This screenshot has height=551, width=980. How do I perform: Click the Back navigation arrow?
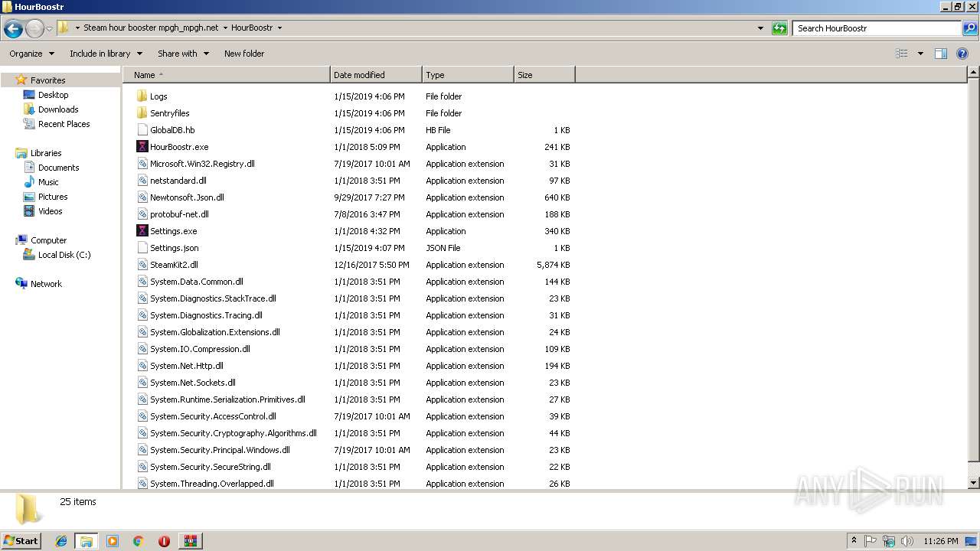[x=13, y=29]
